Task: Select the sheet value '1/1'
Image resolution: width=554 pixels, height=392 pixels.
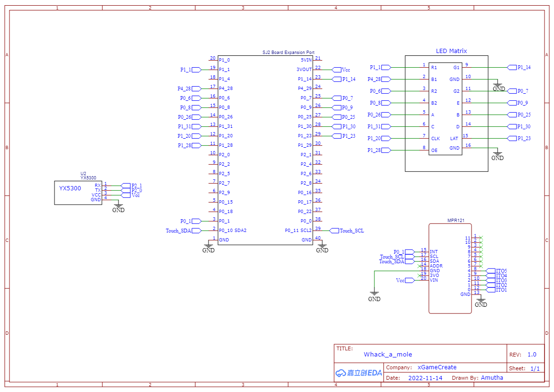Action: [535, 368]
